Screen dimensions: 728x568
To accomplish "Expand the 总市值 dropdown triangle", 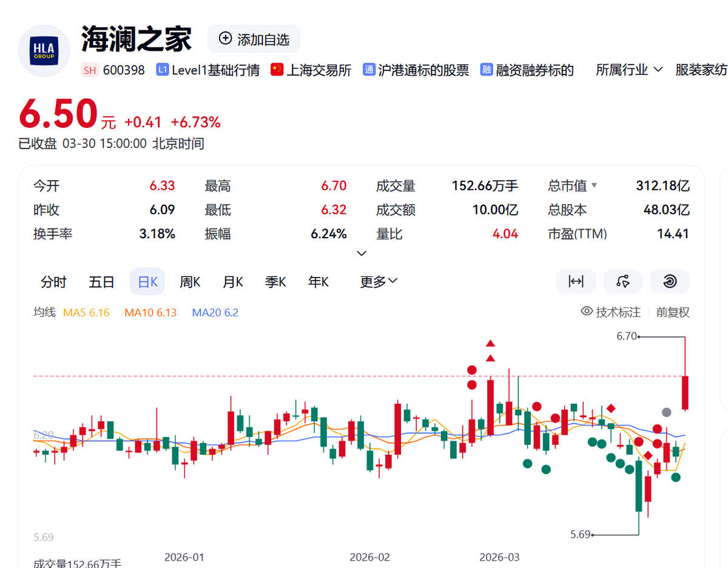I will [594, 185].
